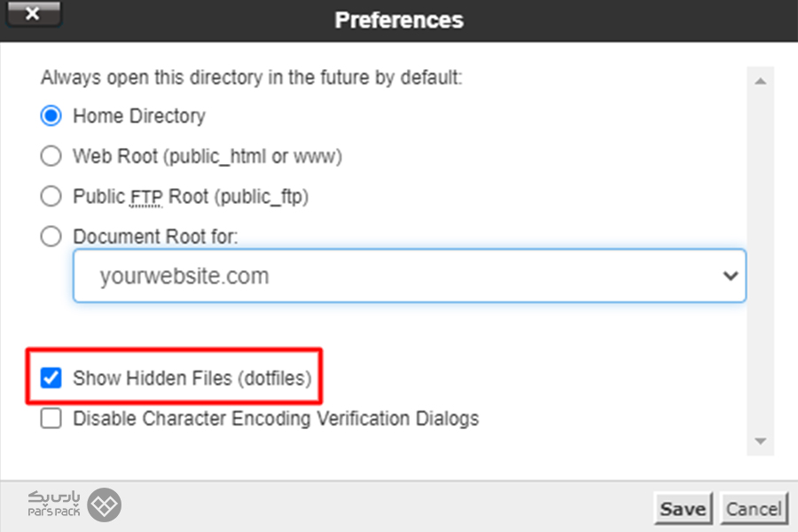Click the vertical scrollbar track

coord(759,266)
